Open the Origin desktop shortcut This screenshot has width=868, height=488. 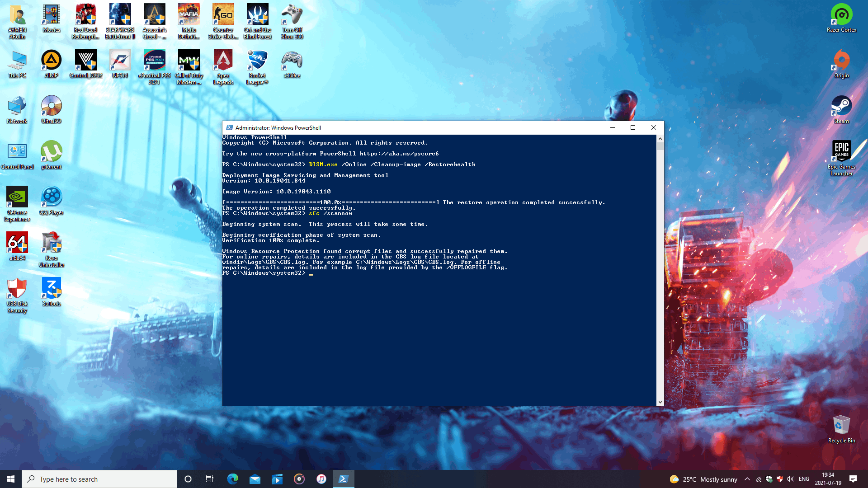pos(841,63)
